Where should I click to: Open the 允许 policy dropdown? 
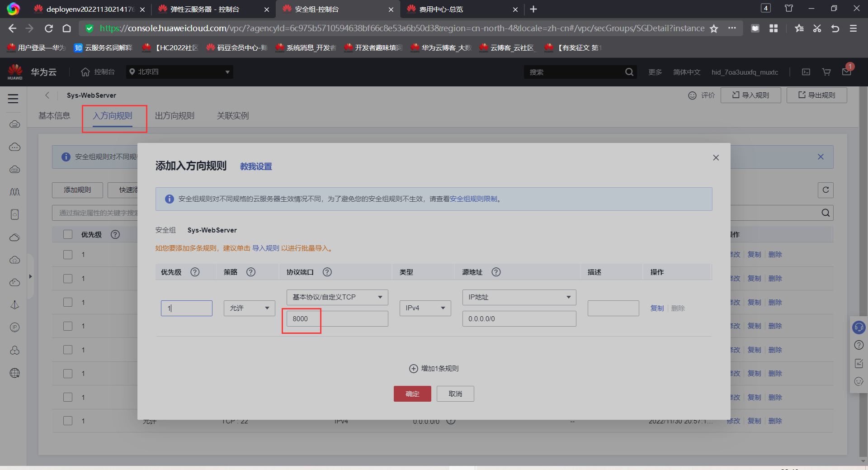pyautogui.click(x=249, y=308)
